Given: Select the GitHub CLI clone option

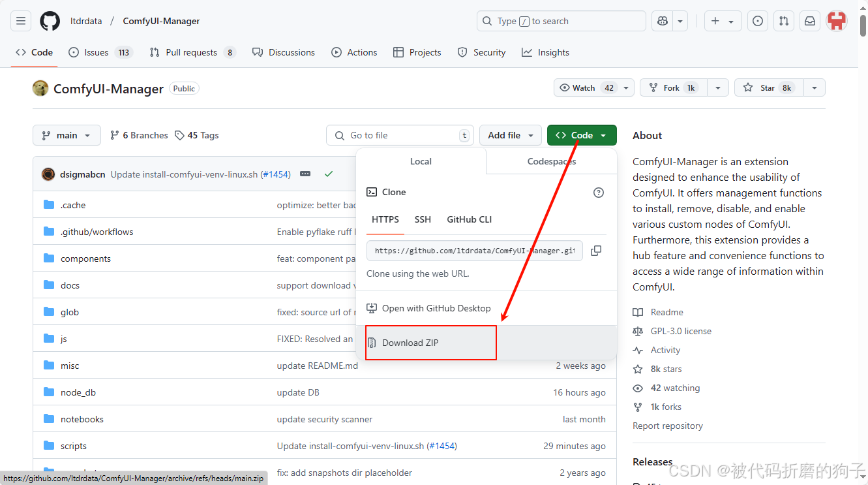Looking at the screenshot, I should point(470,219).
